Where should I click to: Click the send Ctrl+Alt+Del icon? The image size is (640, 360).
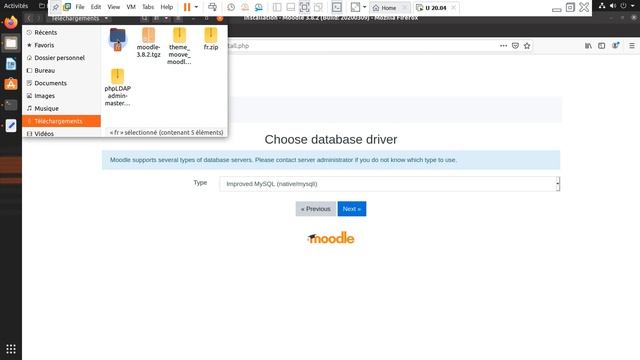pos(212,7)
